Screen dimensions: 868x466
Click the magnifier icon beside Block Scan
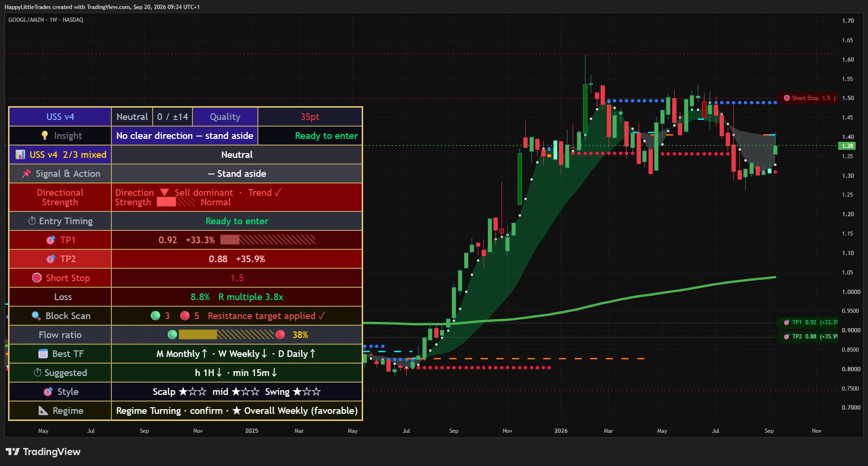tap(36, 316)
